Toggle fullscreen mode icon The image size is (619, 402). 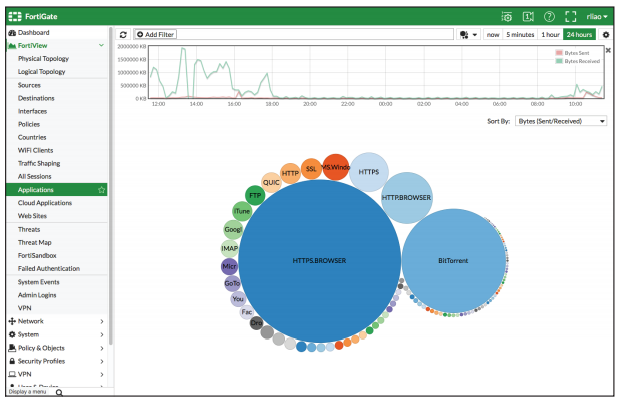(x=570, y=16)
